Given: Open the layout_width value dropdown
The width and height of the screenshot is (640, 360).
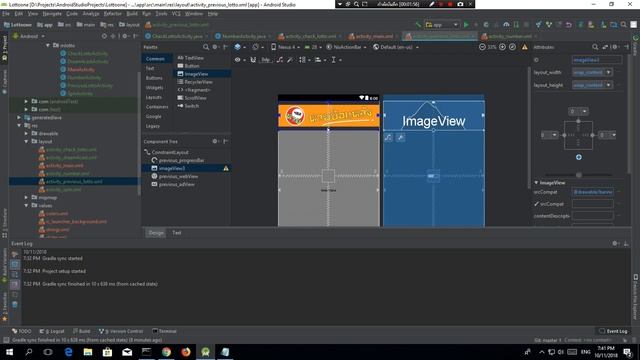Looking at the screenshot, I should 609,72.
